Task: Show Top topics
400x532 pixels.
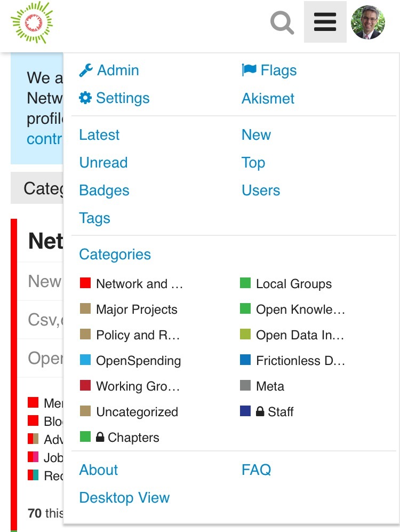Action: 253,163
